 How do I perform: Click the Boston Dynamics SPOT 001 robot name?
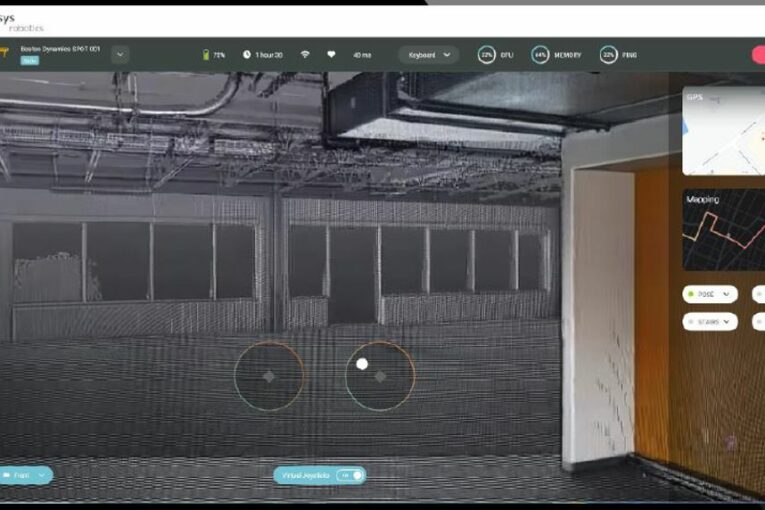pyautogui.click(x=60, y=48)
